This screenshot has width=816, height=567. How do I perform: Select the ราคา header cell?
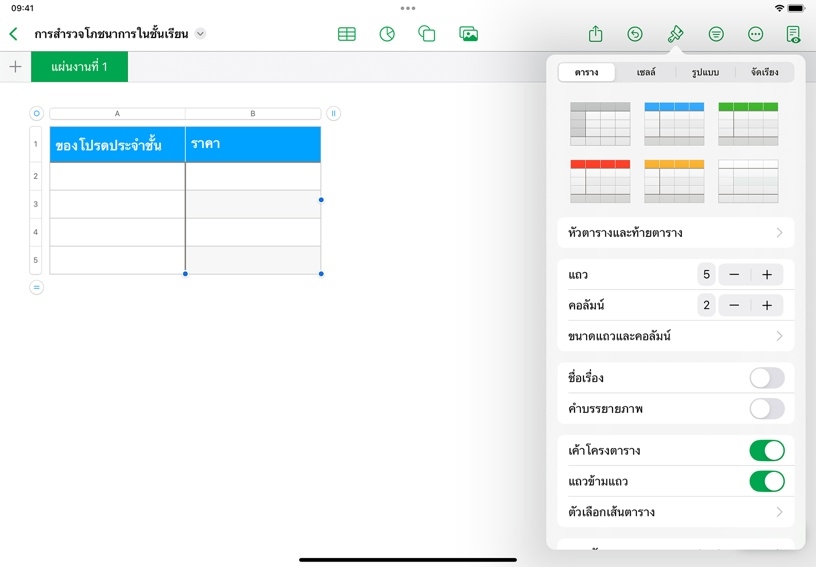[253, 145]
